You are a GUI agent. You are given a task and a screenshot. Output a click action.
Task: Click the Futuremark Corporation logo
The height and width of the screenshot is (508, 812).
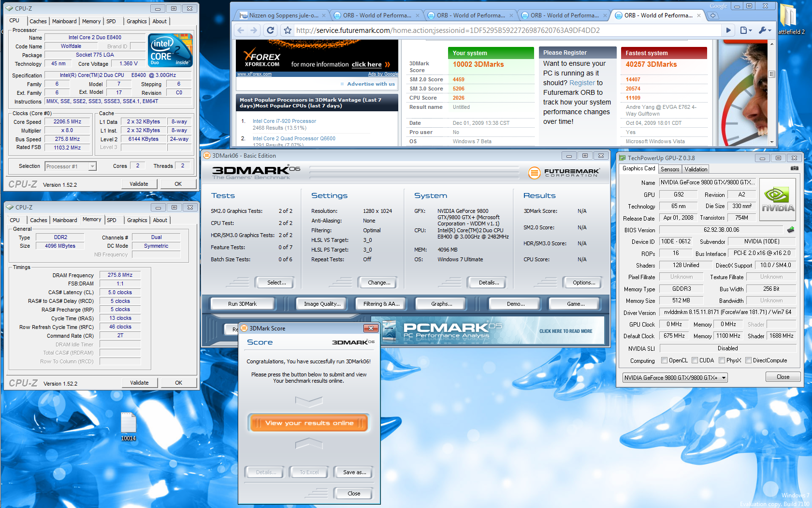(x=564, y=173)
